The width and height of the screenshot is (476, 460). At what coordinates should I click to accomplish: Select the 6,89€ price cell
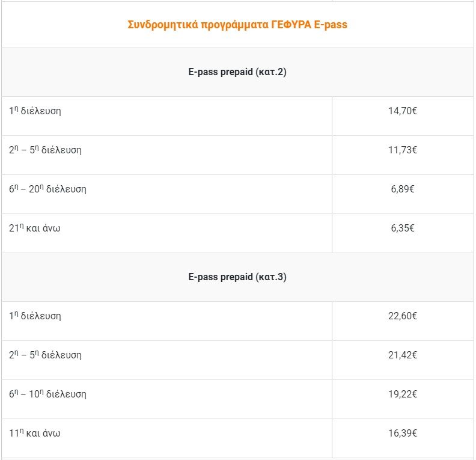tap(403, 189)
